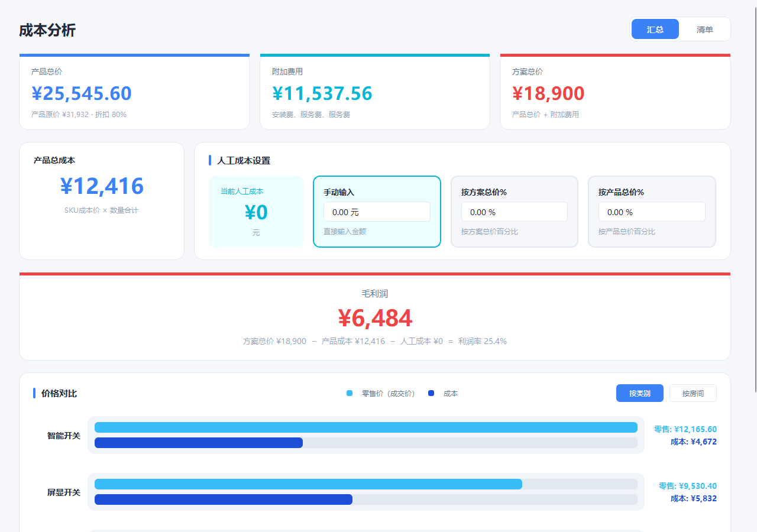
Task: Click the 附加费用 value ¥11,537.56
Action: [322, 93]
